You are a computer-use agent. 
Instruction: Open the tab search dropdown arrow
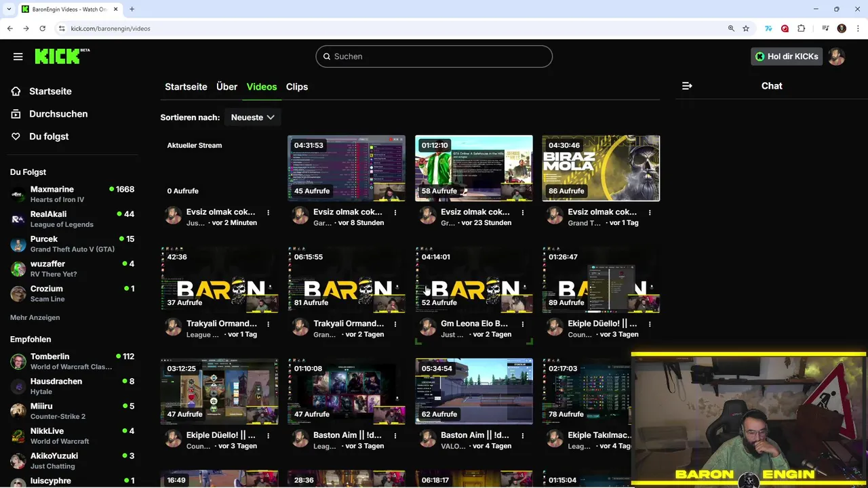point(9,9)
